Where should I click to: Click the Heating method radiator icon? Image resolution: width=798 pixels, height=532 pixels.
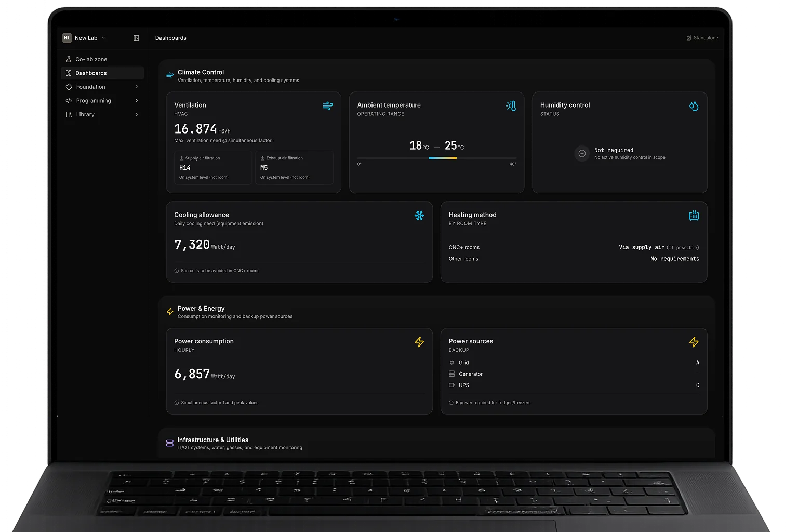coord(694,216)
